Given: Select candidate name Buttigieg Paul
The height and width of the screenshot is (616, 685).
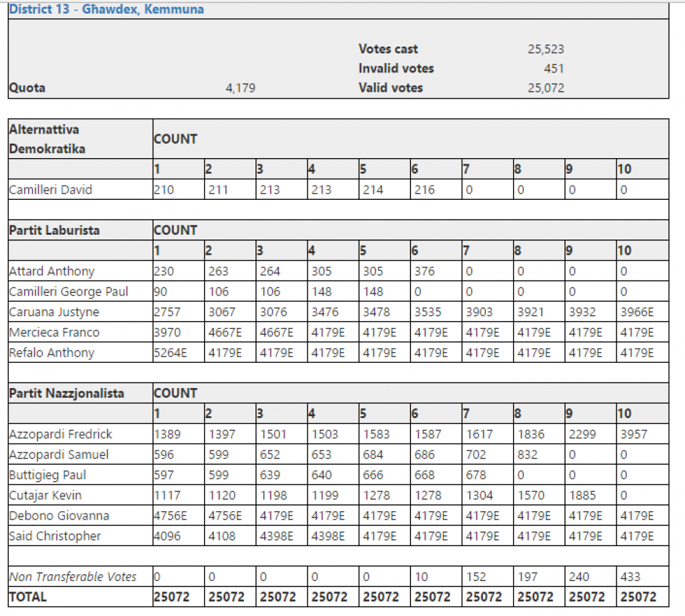Looking at the screenshot, I should (x=48, y=475).
